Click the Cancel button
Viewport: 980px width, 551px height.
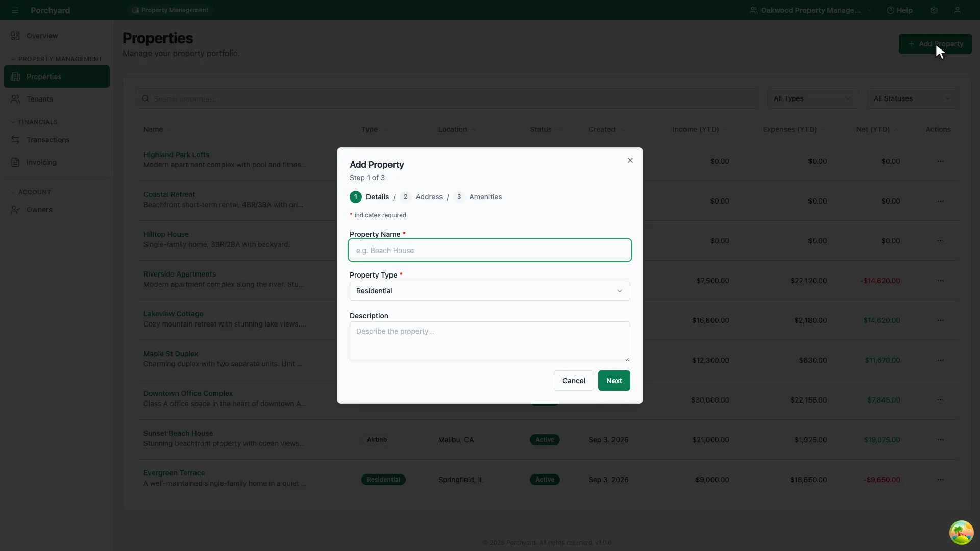coord(574,381)
